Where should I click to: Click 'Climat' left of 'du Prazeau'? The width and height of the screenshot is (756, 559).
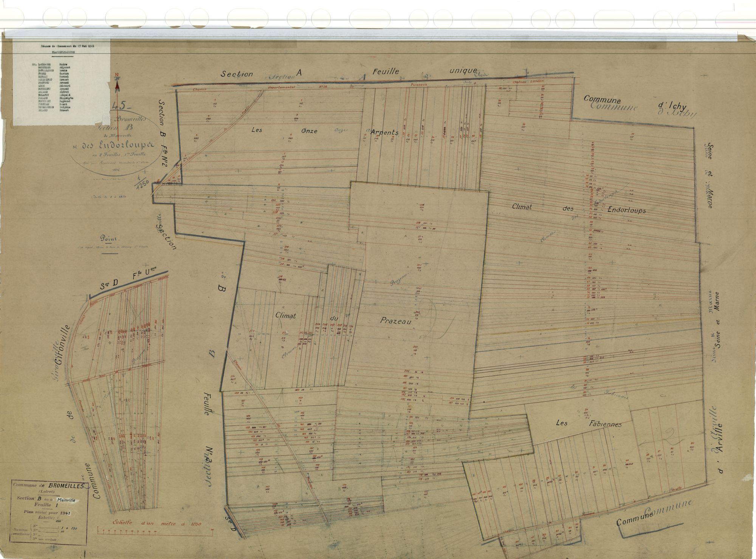click(286, 315)
